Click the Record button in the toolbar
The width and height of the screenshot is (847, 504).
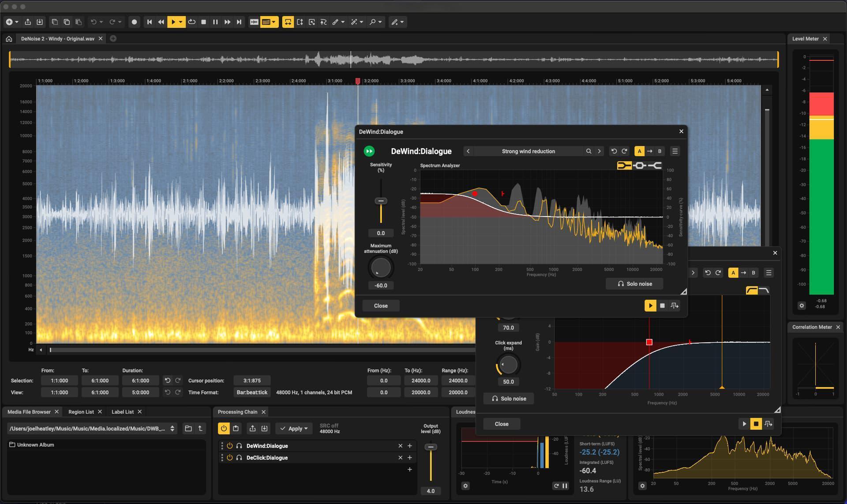click(134, 22)
